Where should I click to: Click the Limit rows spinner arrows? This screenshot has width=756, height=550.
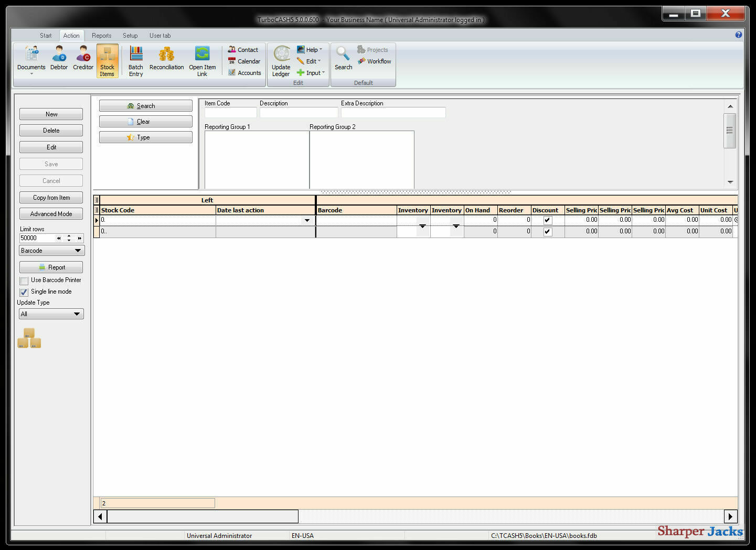(x=69, y=238)
